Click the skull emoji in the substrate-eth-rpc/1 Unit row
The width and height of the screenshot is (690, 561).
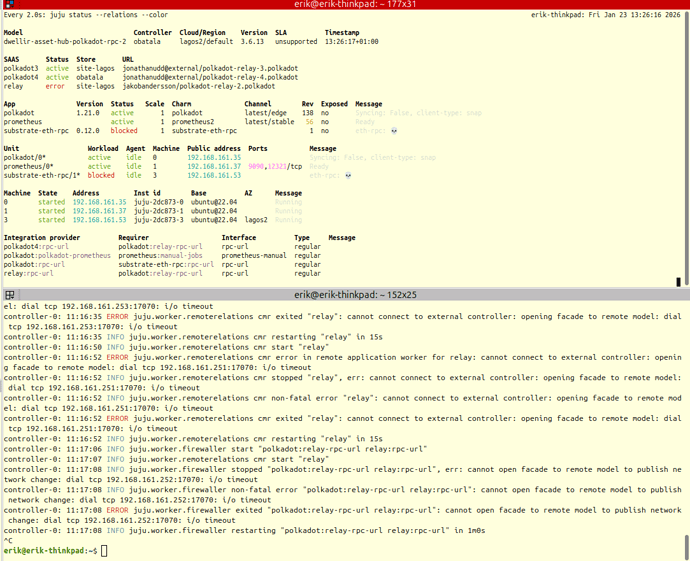click(x=348, y=175)
